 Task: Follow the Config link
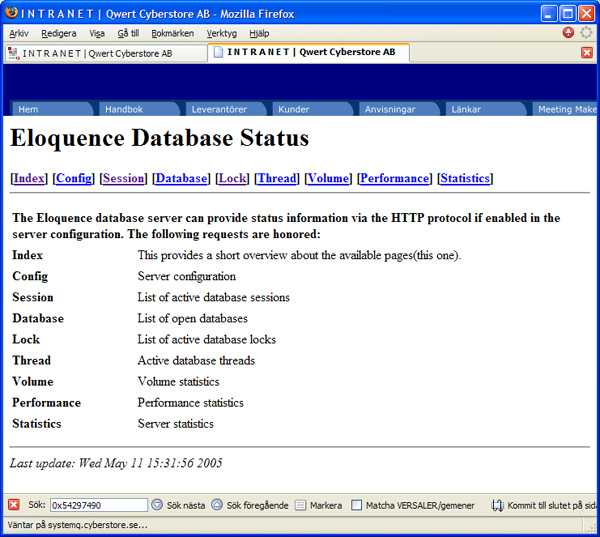coord(74,178)
